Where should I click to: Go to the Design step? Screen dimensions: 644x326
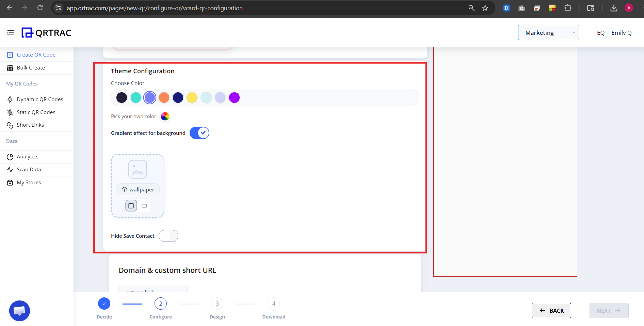point(217,303)
